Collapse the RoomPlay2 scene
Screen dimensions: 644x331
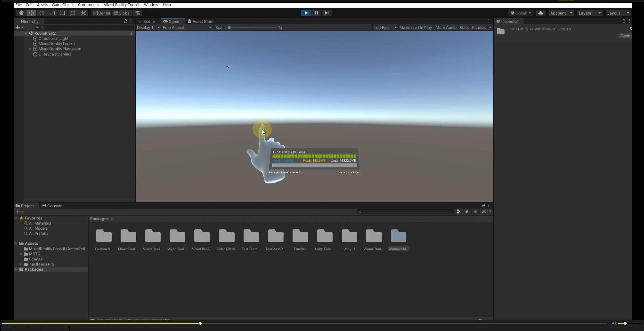coord(26,33)
